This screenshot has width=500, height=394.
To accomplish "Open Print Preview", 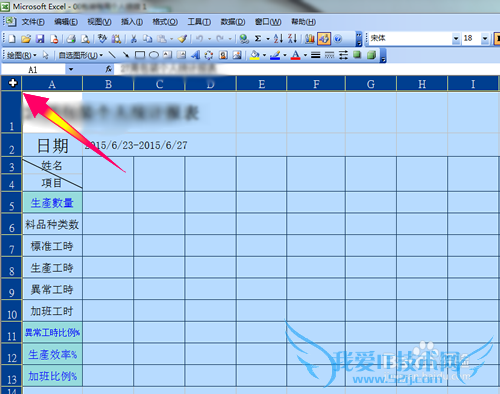I will click(85, 39).
